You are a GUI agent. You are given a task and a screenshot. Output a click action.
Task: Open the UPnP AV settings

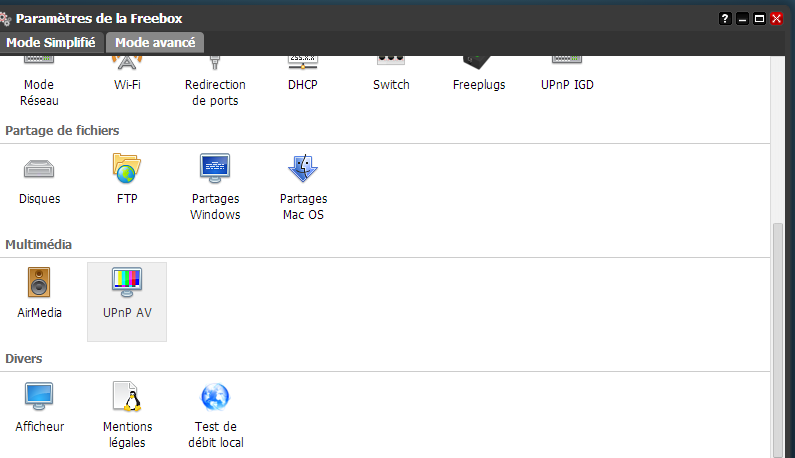coord(127,302)
